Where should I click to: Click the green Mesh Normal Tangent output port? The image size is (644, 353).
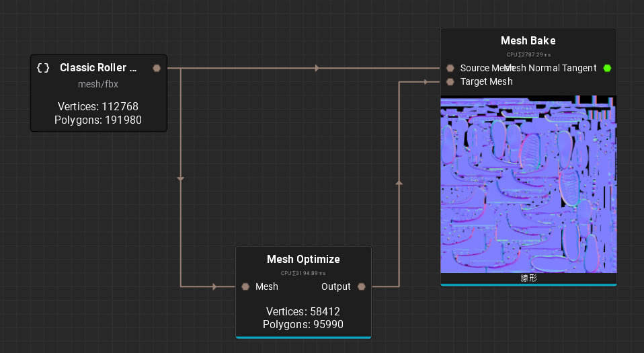(x=607, y=68)
